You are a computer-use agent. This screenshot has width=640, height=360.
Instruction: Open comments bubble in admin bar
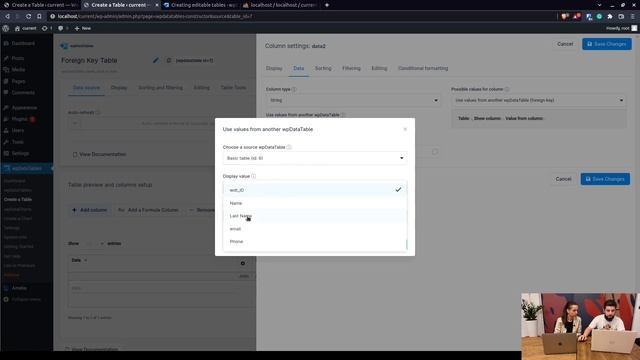click(62, 28)
